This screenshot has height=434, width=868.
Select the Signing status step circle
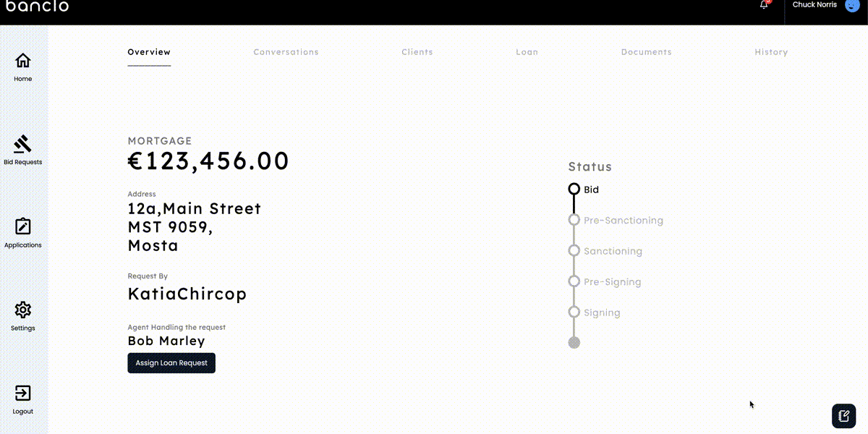click(574, 312)
